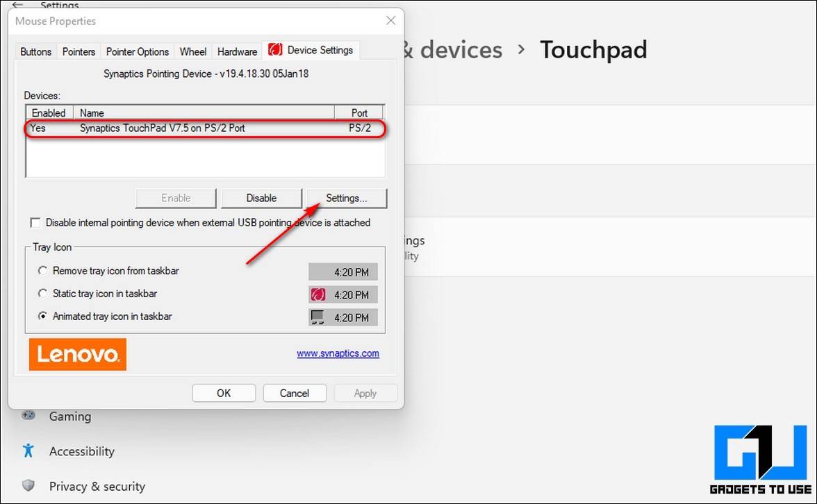Viewport: 817px width, 504px height.
Task: Open the Pointer Options tab
Action: (138, 51)
